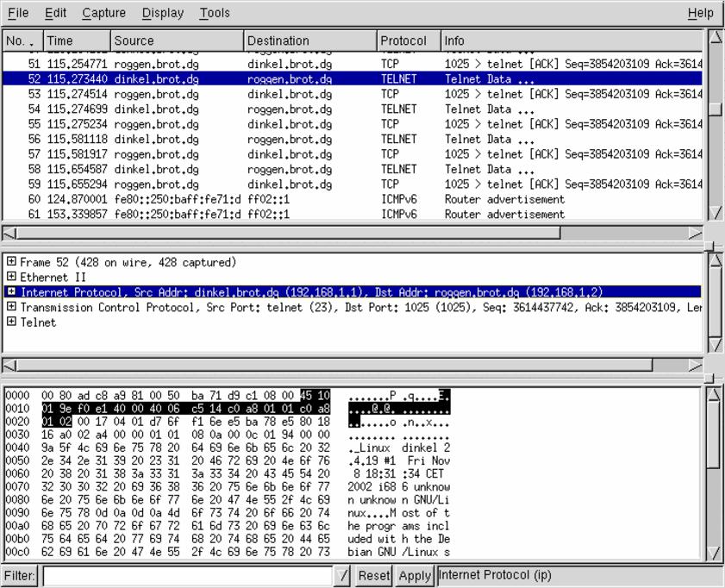Click into the filter text field

(187, 576)
